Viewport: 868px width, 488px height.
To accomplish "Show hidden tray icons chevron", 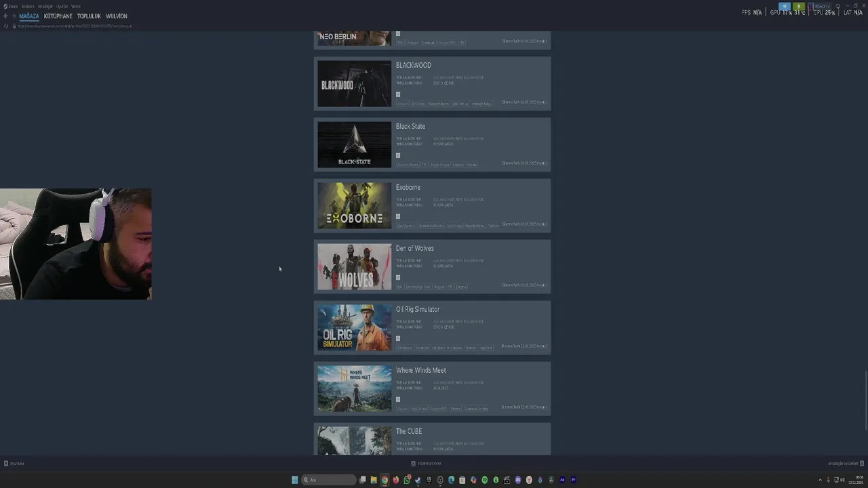I will (x=821, y=480).
